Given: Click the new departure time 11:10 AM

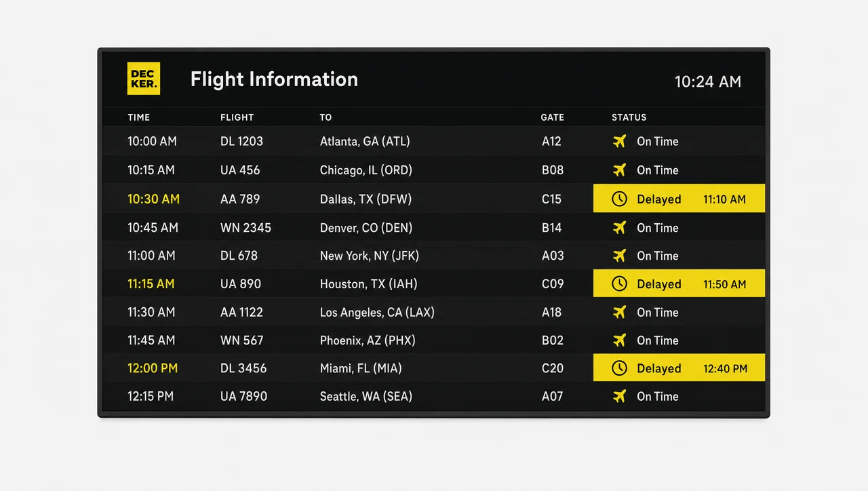Looking at the screenshot, I should [x=724, y=199].
